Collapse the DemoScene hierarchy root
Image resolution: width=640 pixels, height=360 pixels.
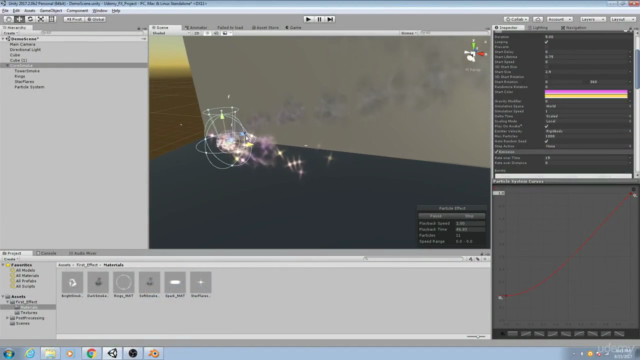click(x=3, y=39)
